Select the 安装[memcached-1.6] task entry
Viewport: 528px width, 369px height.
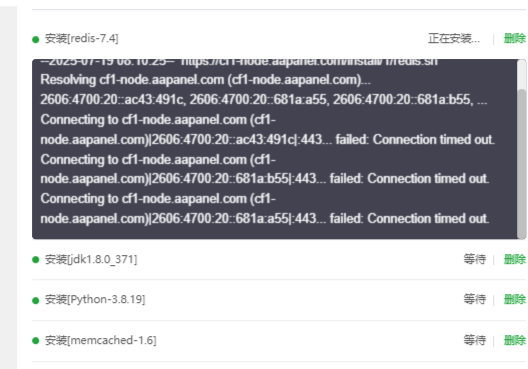(x=100, y=340)
